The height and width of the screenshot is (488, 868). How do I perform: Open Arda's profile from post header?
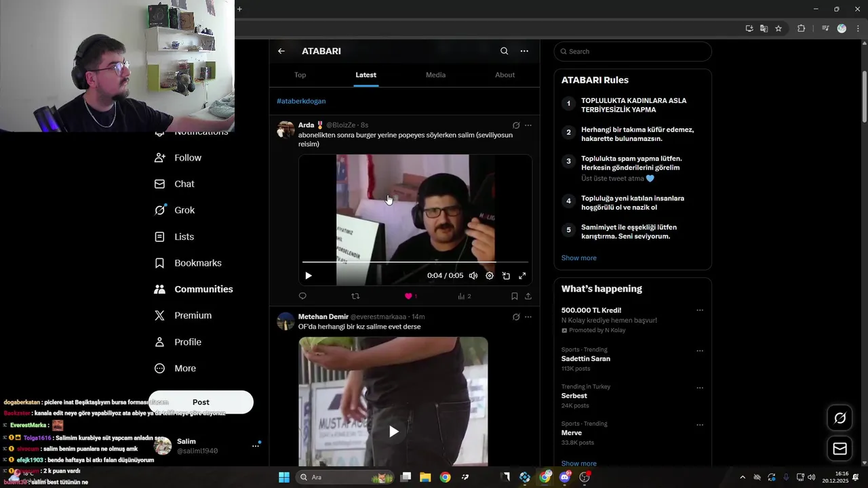(306, 125)
